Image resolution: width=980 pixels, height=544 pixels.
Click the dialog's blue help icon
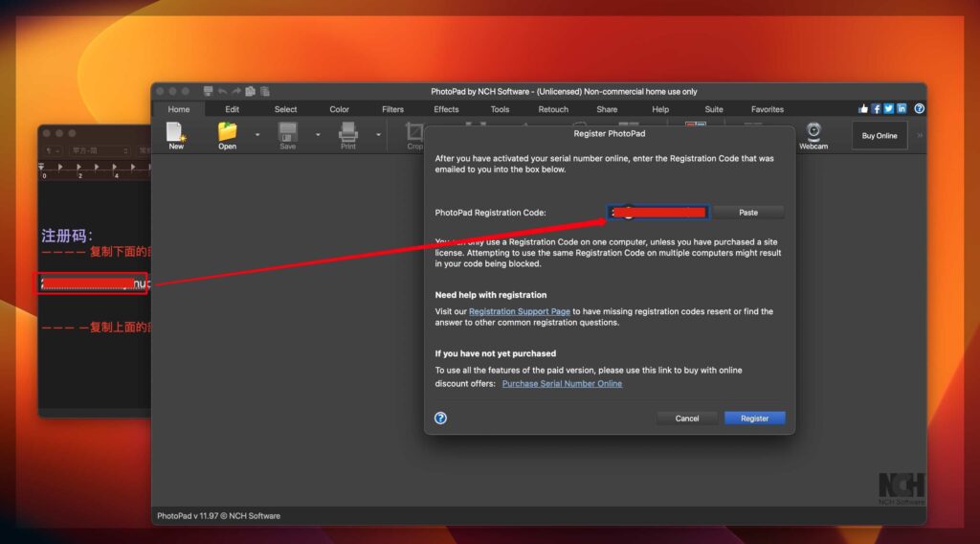[440, 418]
